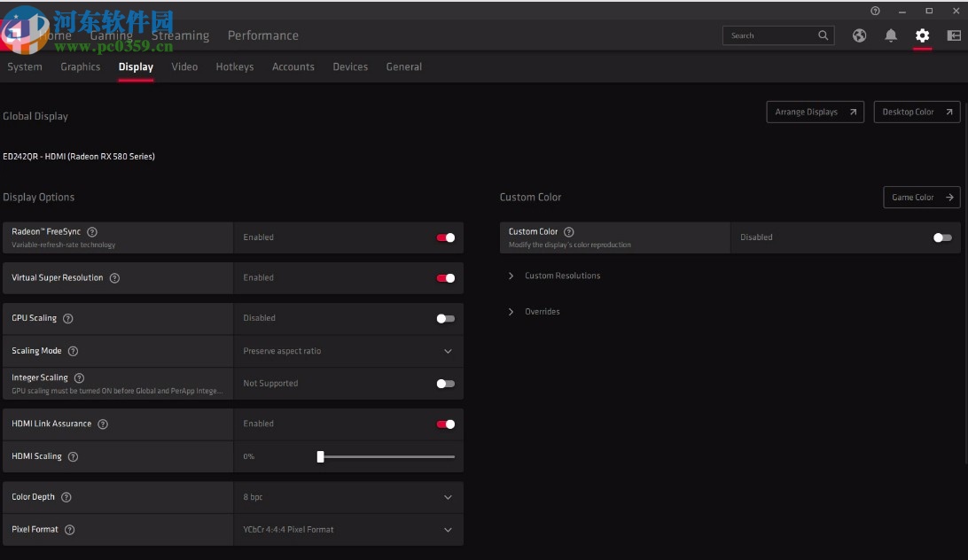Click the settings gear icon
Viewport: 968px width, 560px height.
923,35
